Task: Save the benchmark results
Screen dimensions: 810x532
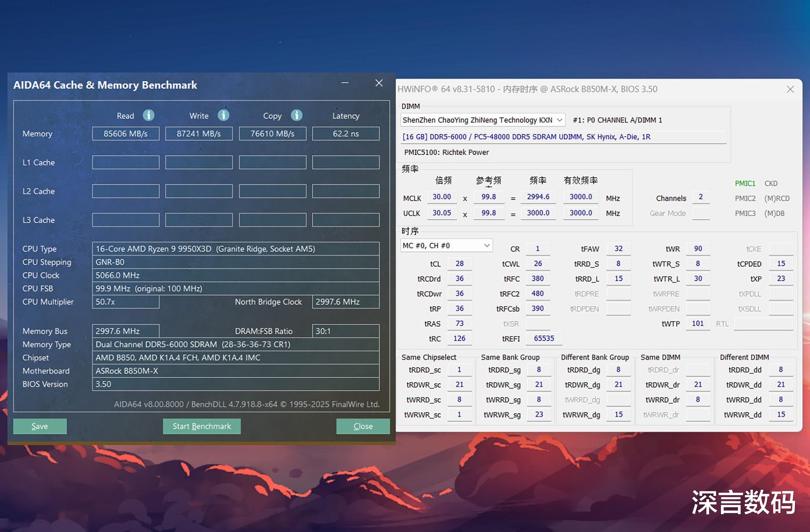Action: 40,426
